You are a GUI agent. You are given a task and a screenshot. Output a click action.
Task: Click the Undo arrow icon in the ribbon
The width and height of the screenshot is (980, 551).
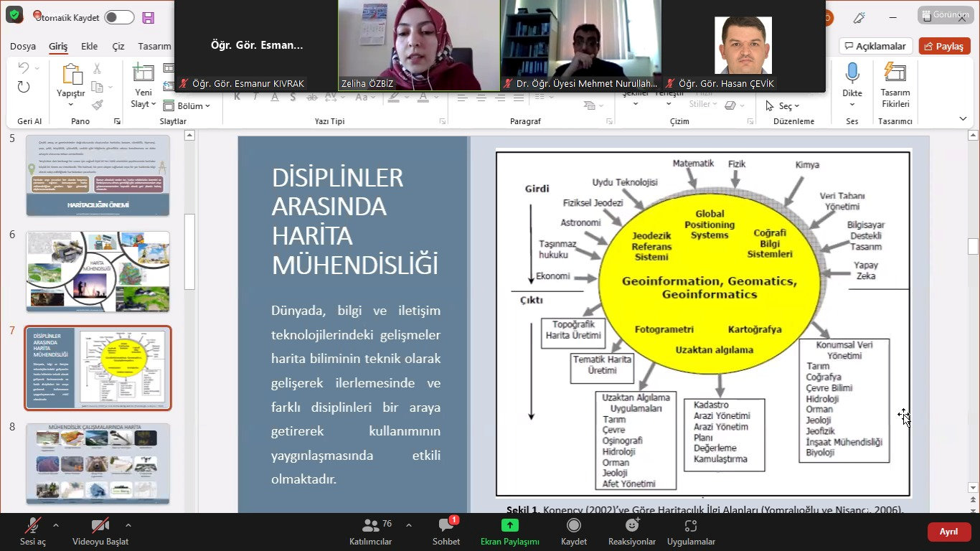(x=23, y=68)
